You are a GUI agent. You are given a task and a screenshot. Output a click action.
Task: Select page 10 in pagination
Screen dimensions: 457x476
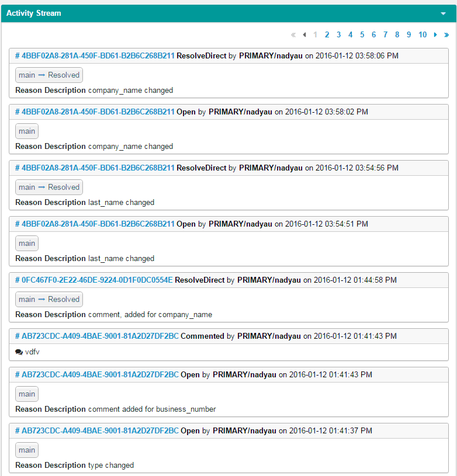(423, 35)
